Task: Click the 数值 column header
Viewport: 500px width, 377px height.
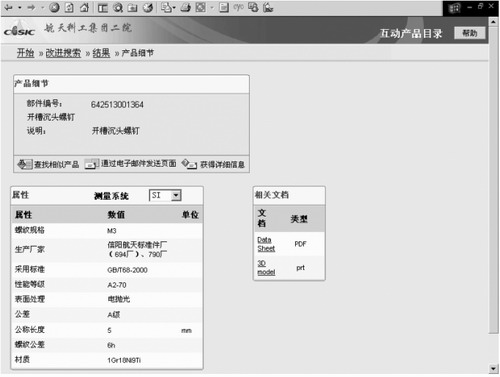Action: point(116,215)
